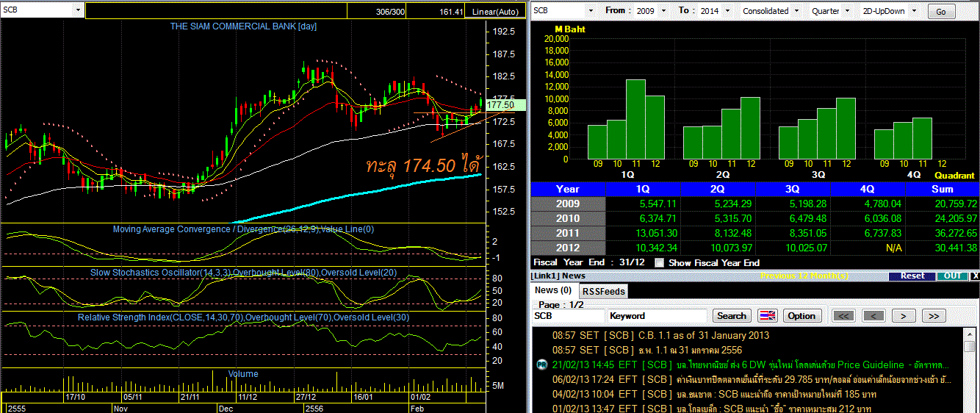Click the 4Q column header in table
980x413 pixels.
[868, 189]
